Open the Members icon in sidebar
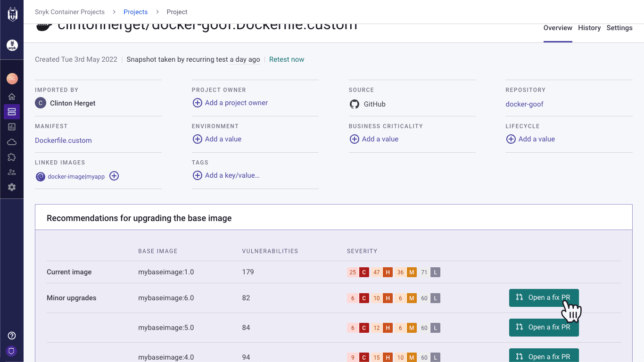Viewport: 644px width, 362px height. pyautogui.click(x=12, y=172)
